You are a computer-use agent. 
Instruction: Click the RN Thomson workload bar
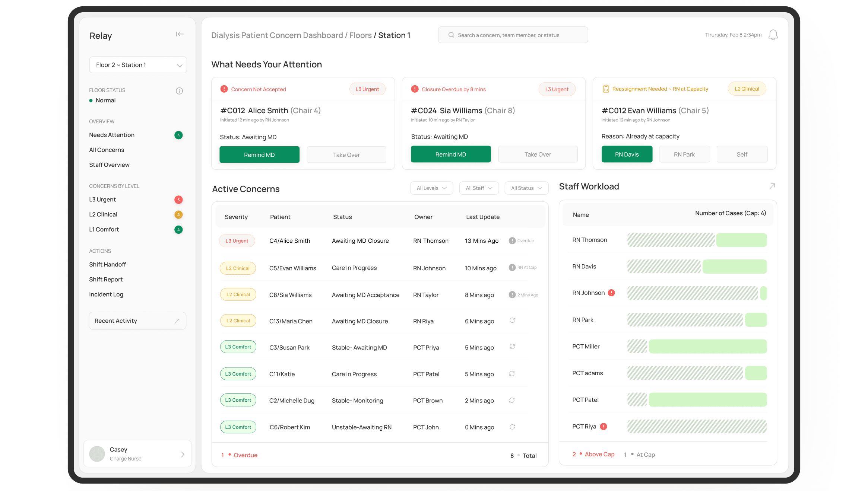697,240
